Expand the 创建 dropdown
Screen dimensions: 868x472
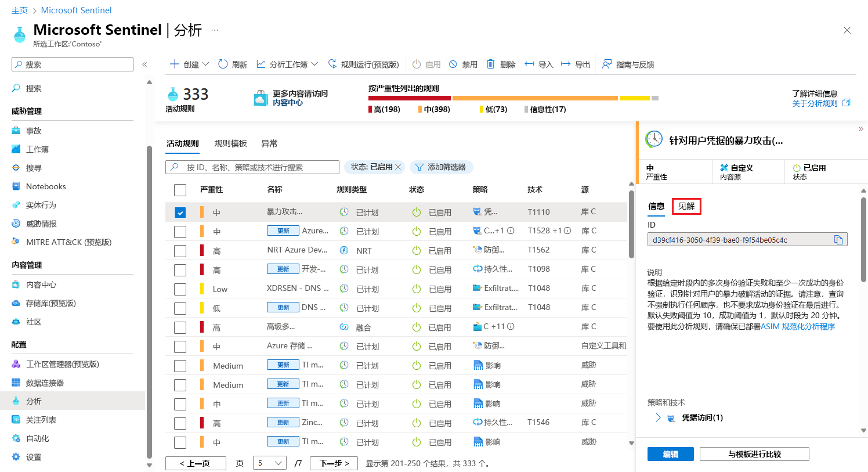pyautogui.click(x=205, y=64)
